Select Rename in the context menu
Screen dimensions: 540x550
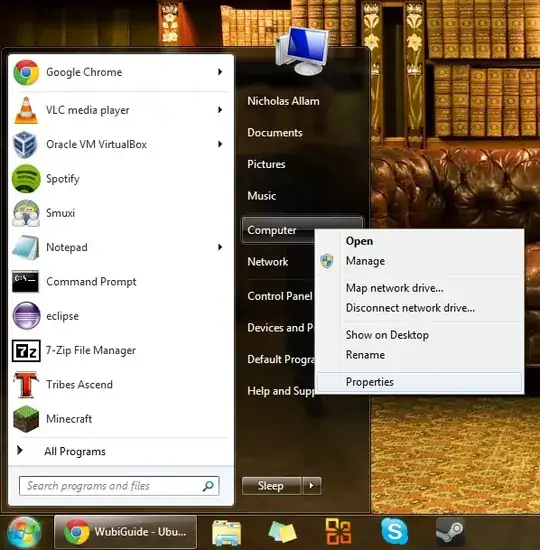click(419, 355)
